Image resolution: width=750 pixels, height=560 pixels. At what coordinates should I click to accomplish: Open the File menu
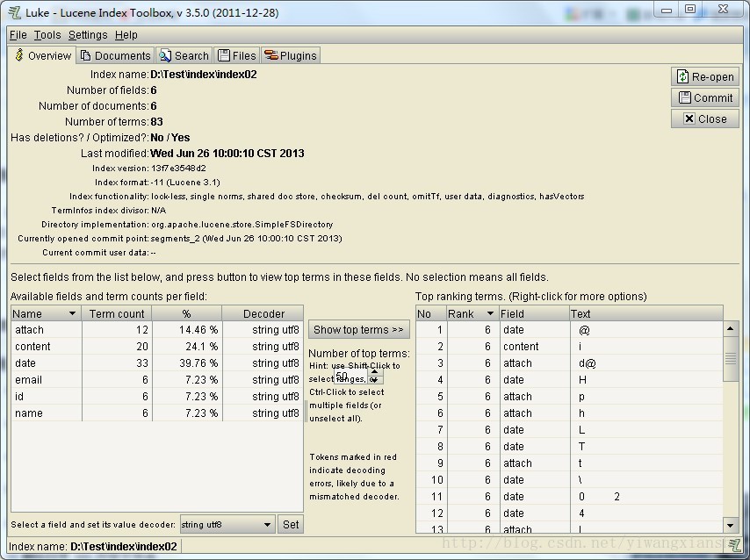pyautogui.click(x=18, y=35)
